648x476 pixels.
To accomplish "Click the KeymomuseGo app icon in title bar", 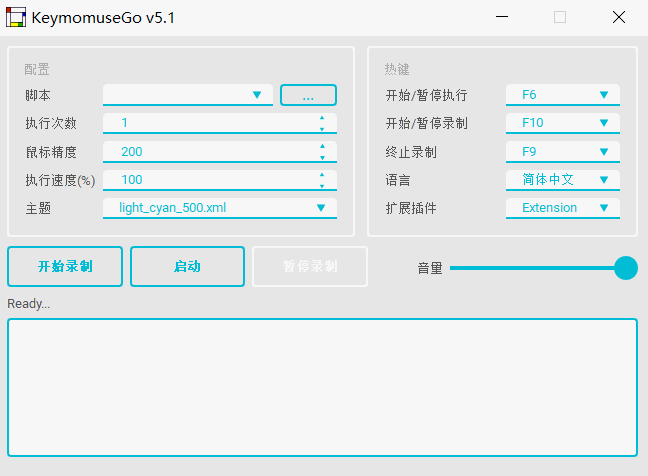I will (x=16, y=17).
